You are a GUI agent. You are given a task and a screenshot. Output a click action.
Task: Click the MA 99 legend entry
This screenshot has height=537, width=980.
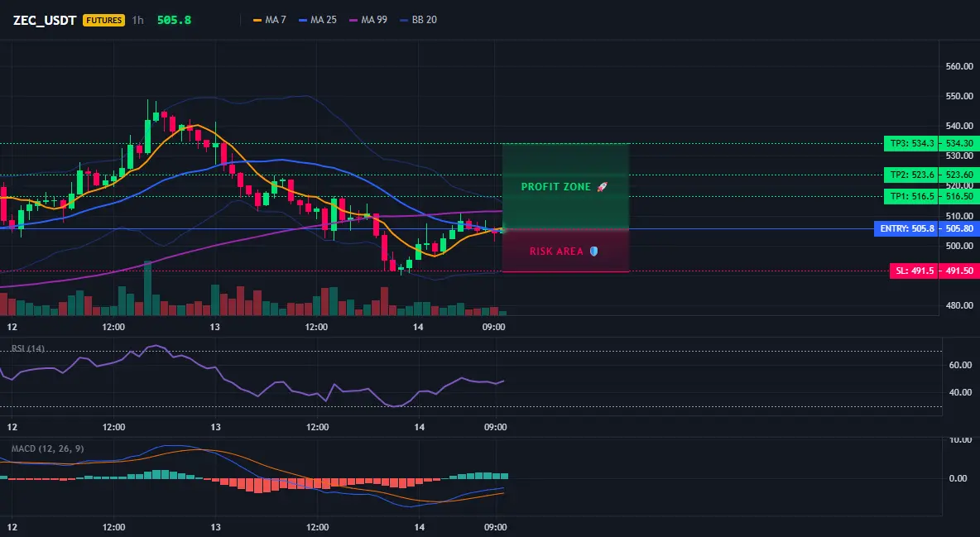click(368, 20)
